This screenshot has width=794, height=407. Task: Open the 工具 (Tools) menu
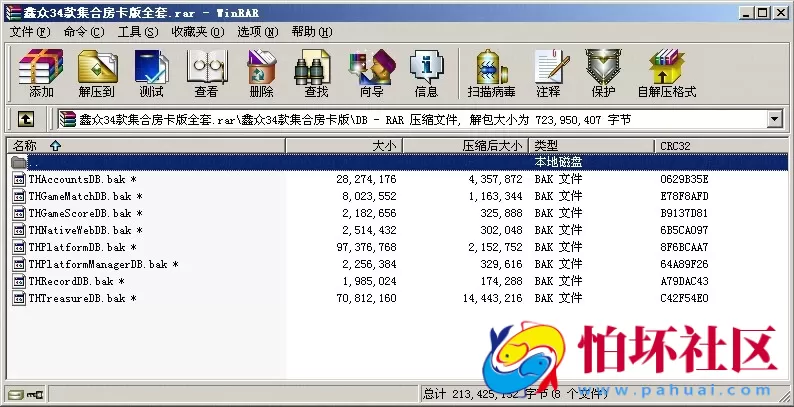(x=138, y=32)
